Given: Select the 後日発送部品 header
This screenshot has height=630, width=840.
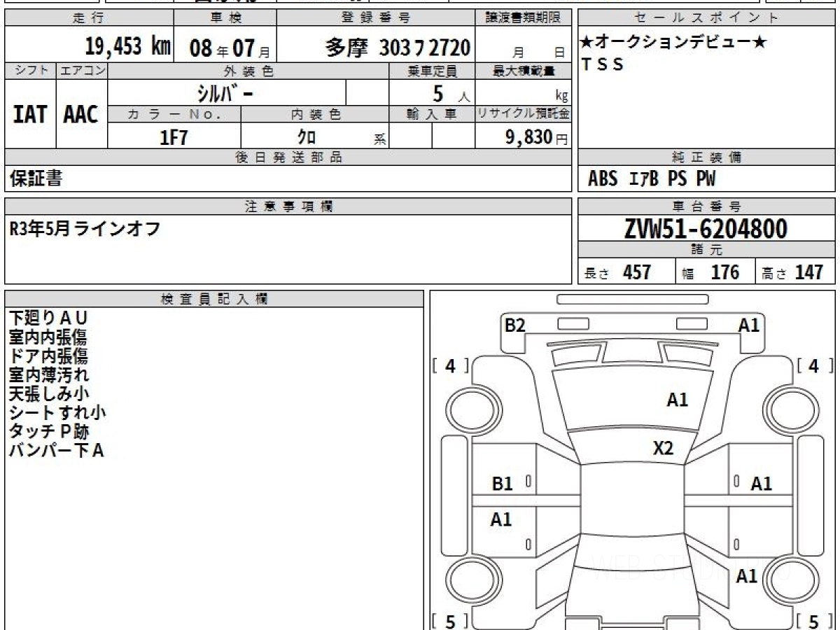Looking at the screenshot, I should 288,157.
